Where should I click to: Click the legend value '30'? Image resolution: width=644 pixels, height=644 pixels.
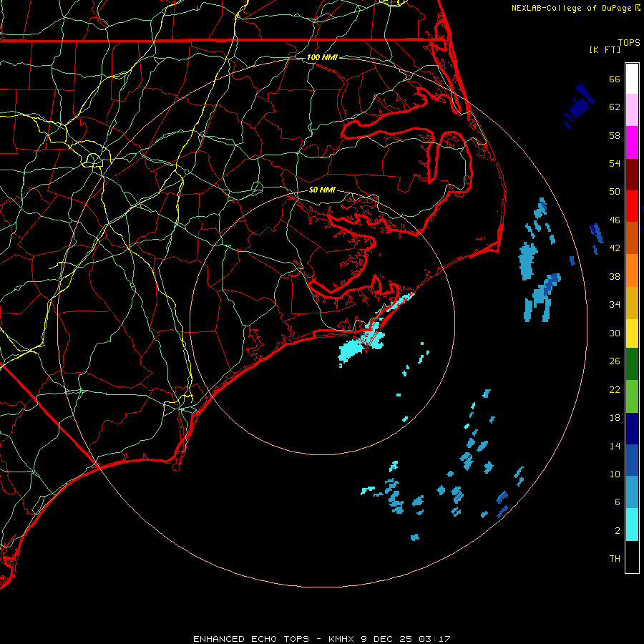point(615,333)
